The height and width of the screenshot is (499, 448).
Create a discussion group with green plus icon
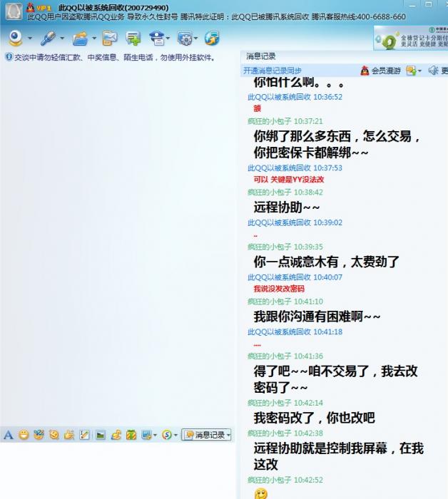point(133,38)
